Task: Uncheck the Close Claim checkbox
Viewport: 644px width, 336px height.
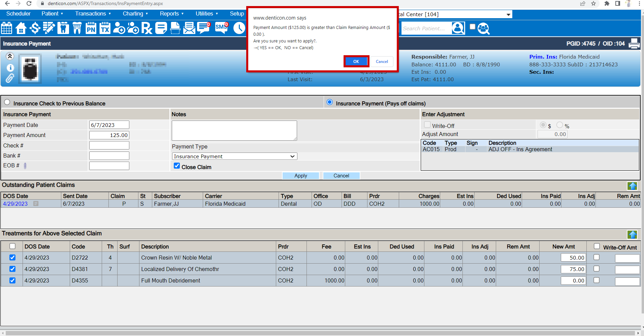Action: tap(177, 166)
